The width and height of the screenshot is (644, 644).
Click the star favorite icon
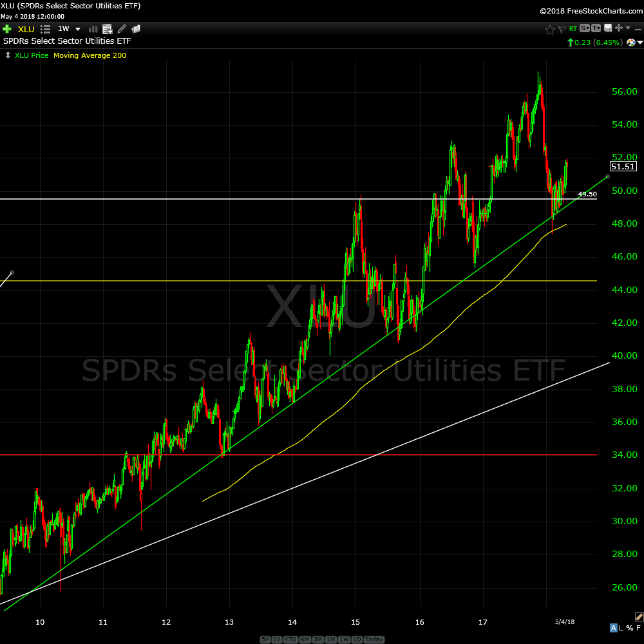pyautogui.click(x=549, y=29)
